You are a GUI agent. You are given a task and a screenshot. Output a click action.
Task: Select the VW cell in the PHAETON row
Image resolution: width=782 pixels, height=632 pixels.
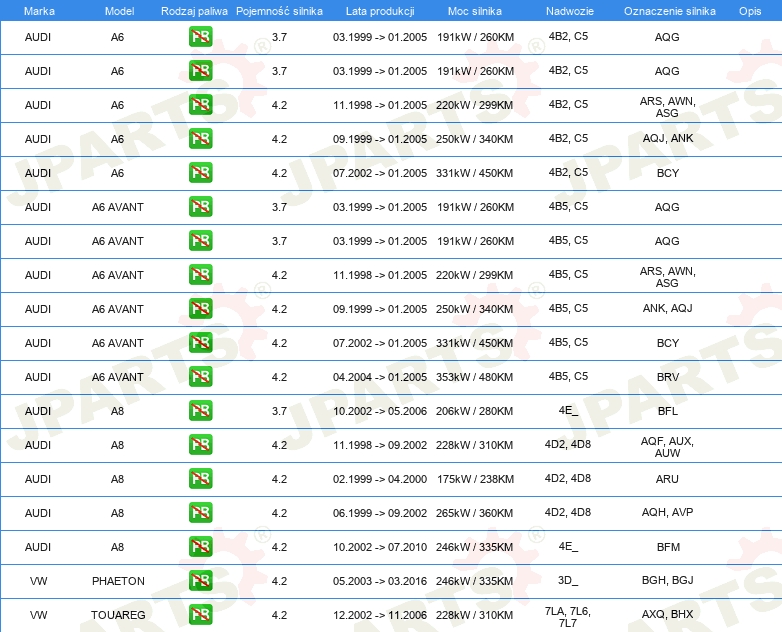click(x=38, y=581)
